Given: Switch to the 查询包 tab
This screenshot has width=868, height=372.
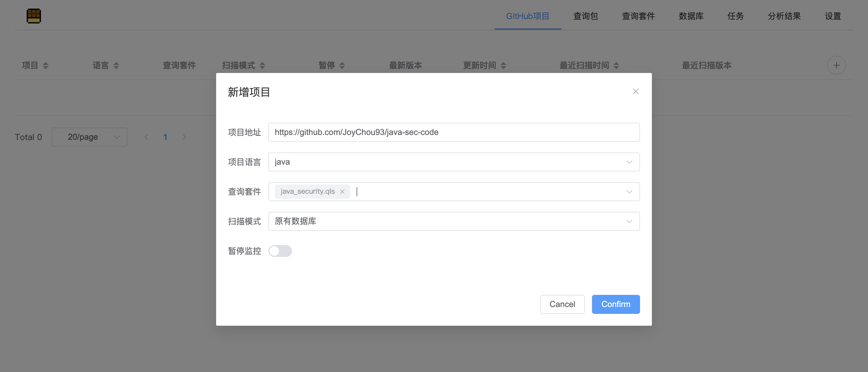Looking at the screenshot, I should coord(585,16).
